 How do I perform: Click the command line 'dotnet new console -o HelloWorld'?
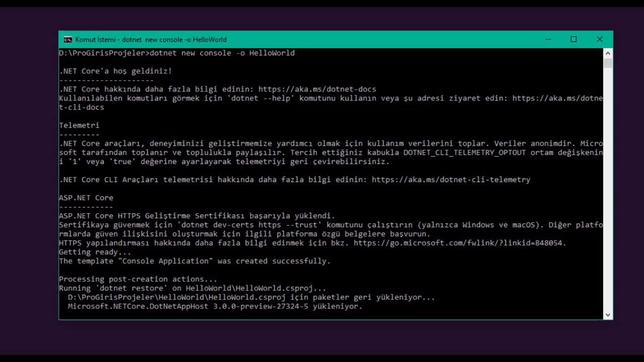pos(222,53)
